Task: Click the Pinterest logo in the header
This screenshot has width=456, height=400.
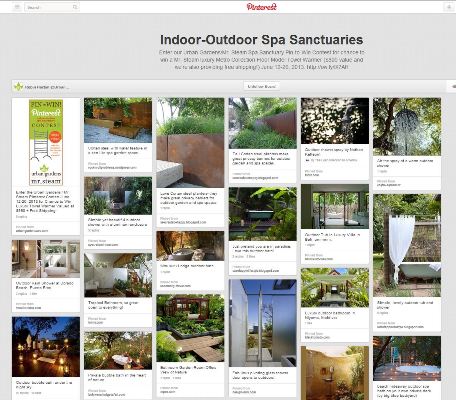Action: coord(262,7)
